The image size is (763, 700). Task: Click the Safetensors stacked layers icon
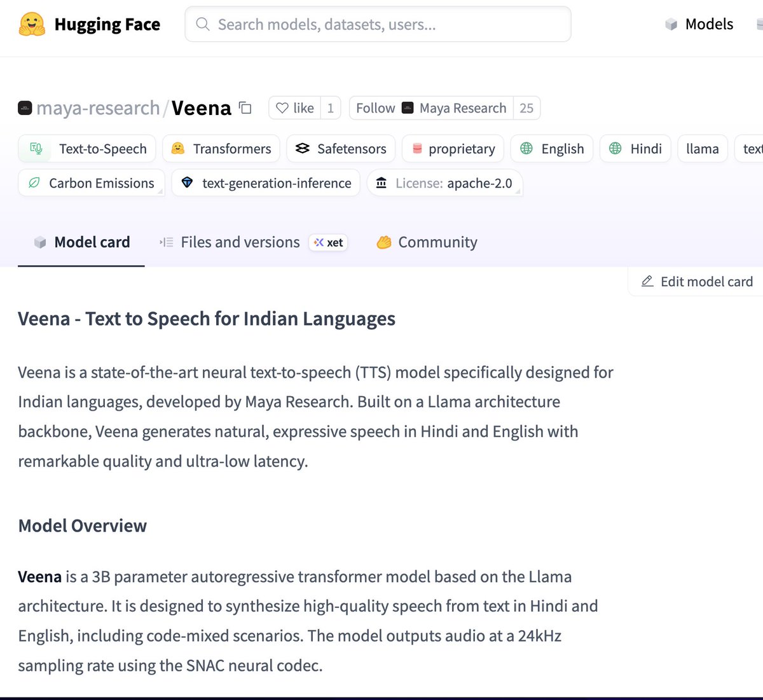tap(303, 148)
